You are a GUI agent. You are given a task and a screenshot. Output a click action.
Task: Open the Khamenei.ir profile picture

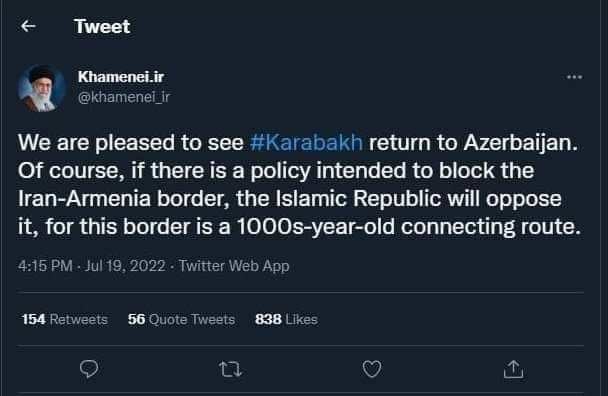[x=41, y=88]
